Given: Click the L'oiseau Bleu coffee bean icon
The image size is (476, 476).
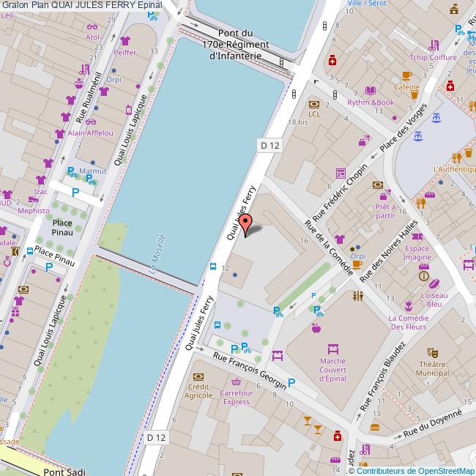Looking at the screenshot, I should [x=433, y=286].
